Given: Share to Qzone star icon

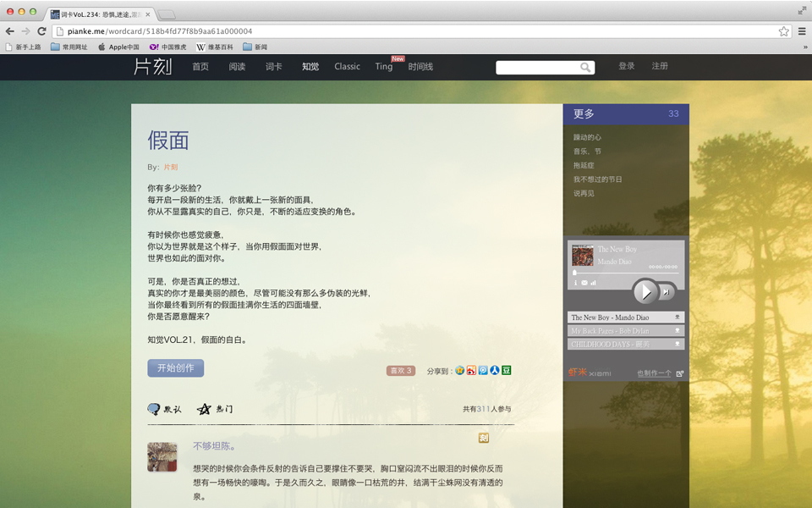Looking at the screenshot, I should (x=460, y=371).
